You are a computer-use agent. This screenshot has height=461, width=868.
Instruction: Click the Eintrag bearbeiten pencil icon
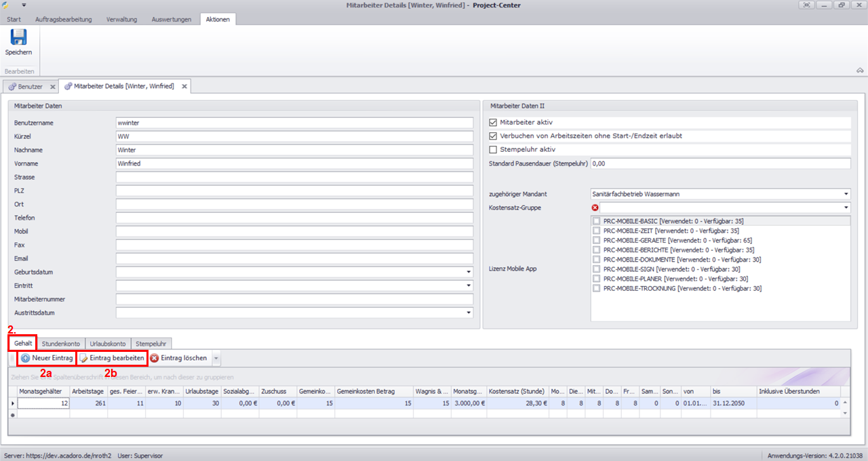[84, 358]
